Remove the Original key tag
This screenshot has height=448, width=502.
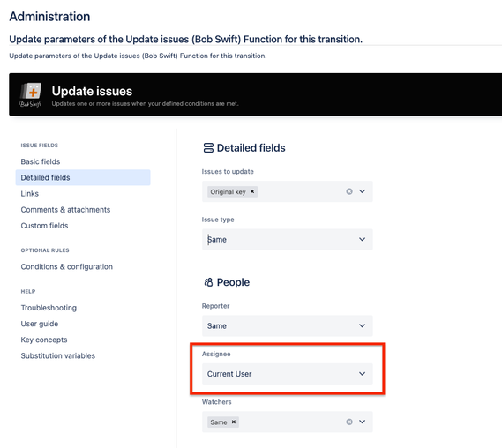(x=252, y=191)
